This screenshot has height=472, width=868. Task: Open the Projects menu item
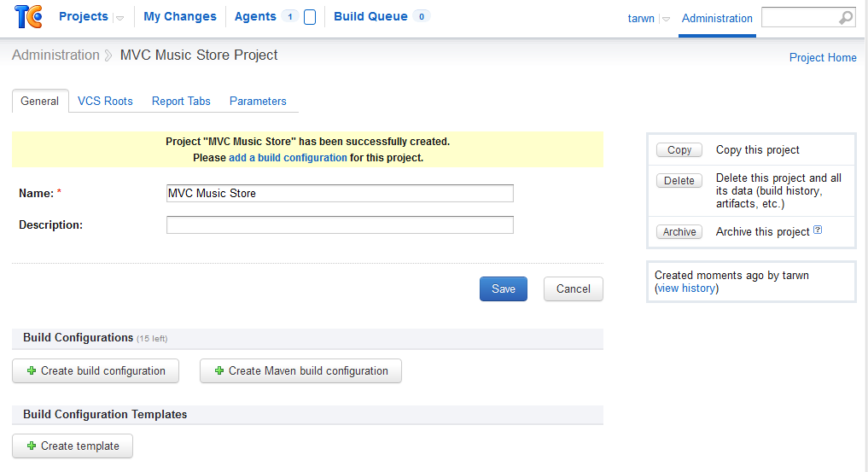tap(84, 16)
